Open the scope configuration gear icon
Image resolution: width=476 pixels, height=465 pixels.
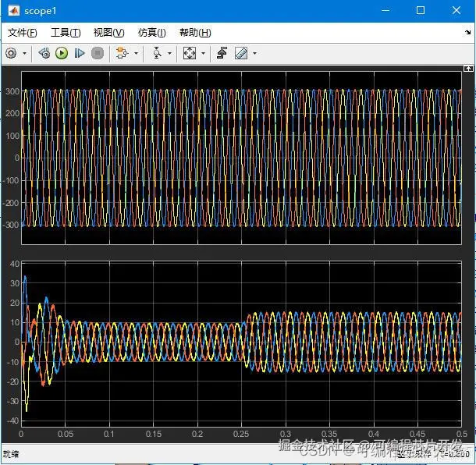pos(11,53)
